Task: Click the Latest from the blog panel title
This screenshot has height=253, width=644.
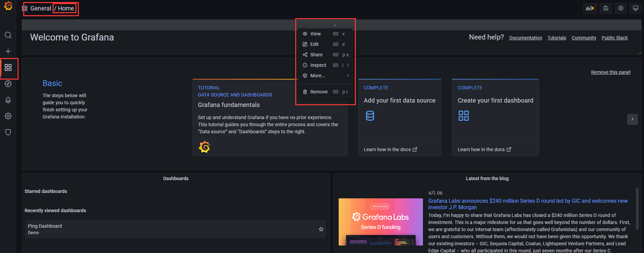Action: [487, 178]
